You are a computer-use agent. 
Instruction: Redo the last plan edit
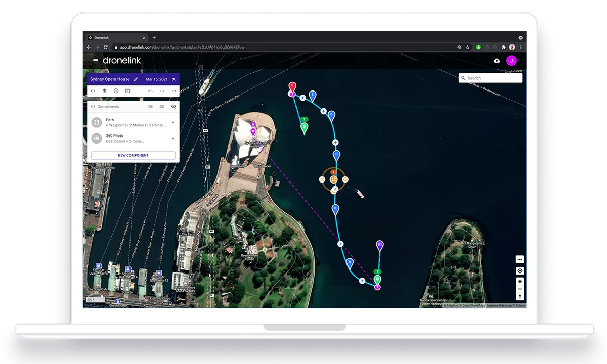[x=162, y=91]
